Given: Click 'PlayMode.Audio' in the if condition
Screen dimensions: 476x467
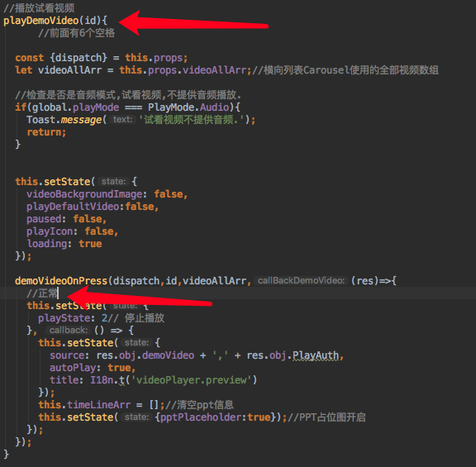Looking at the screenshot, I should coord(188,107).
